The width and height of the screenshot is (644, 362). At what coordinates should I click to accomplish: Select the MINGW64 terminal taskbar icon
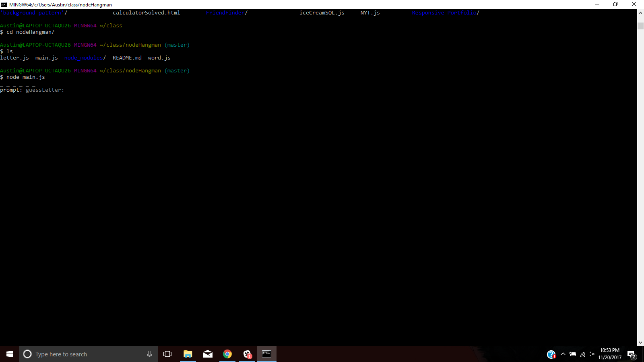(267, 354)
